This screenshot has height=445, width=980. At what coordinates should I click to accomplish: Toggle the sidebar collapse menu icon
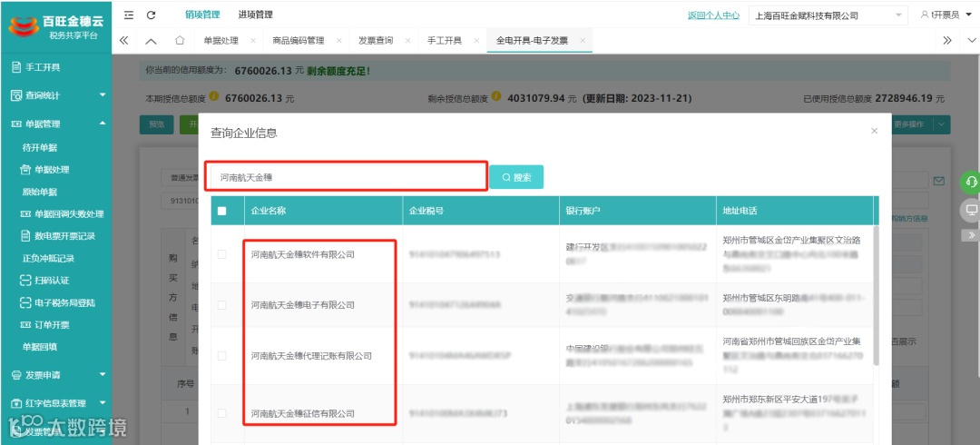[x=129, y=15]
